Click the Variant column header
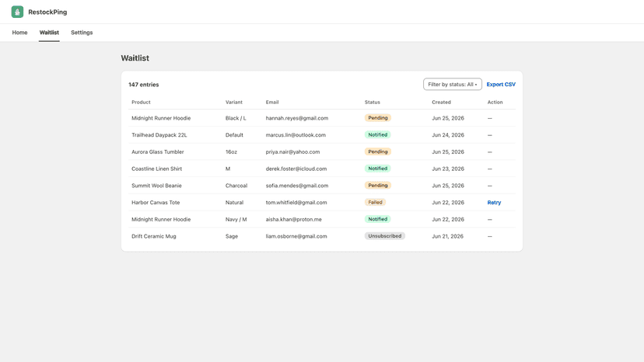 pos(233,103)
